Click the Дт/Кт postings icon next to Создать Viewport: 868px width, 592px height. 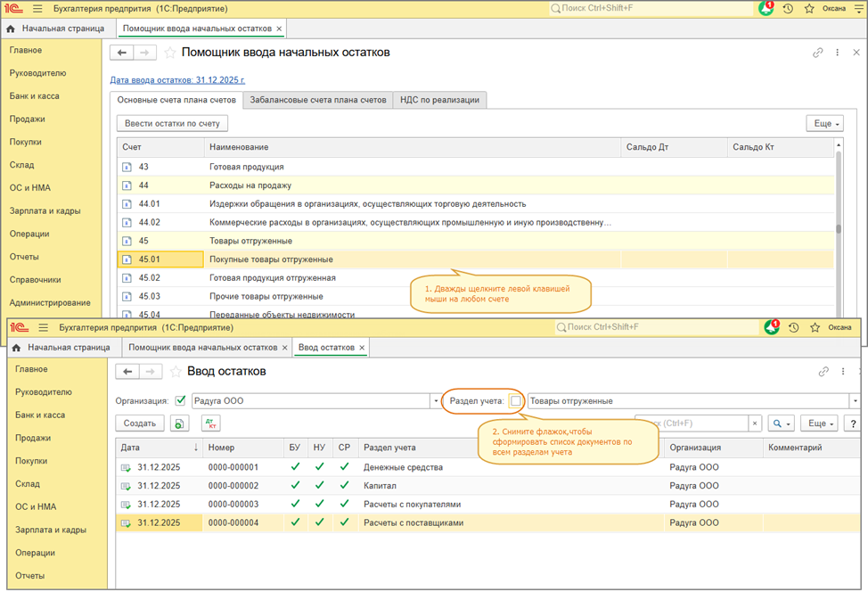click(x=209, y=424)
